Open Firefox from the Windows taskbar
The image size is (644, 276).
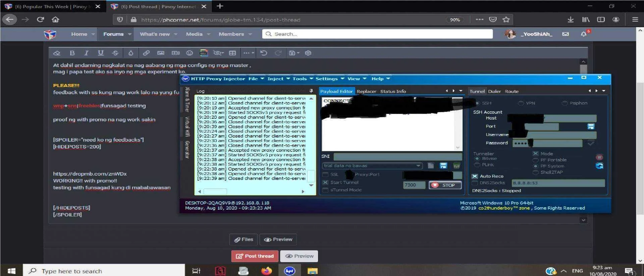(267, 271)
